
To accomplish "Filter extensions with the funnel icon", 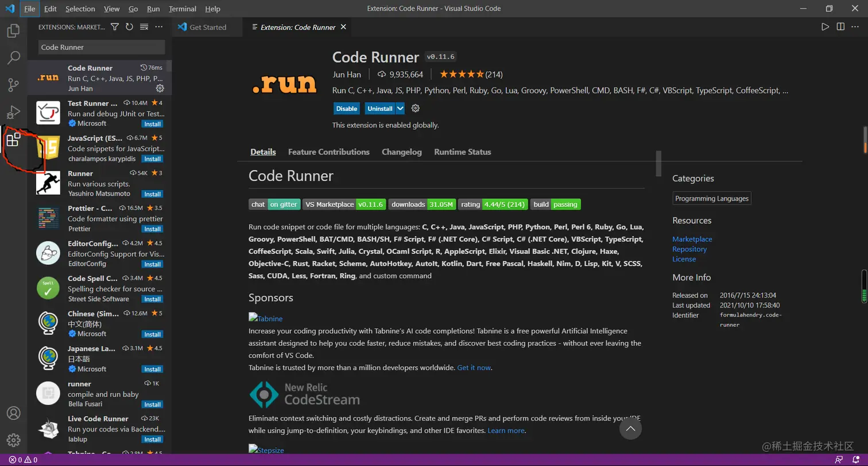I will coord(115,27).
